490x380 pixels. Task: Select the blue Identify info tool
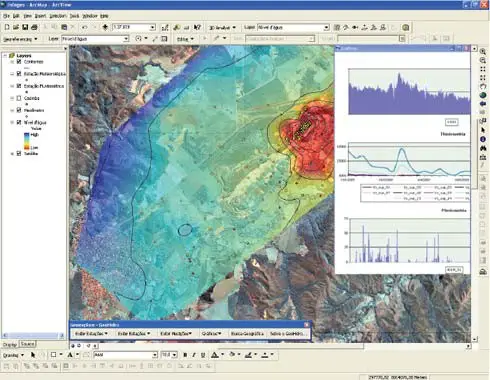[x=483, y=139]
